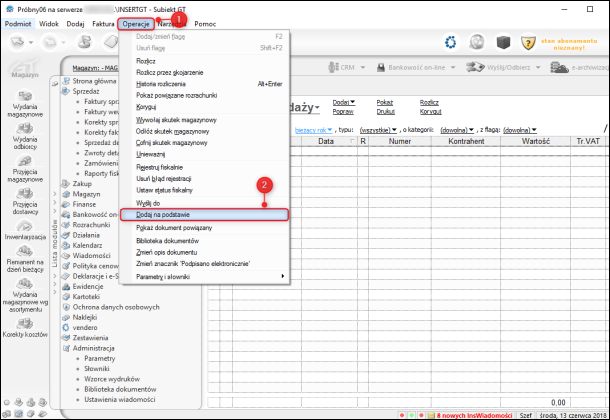
Task: Open the Inwentaryzacja shortcut icon
Action: click(25, 226)
